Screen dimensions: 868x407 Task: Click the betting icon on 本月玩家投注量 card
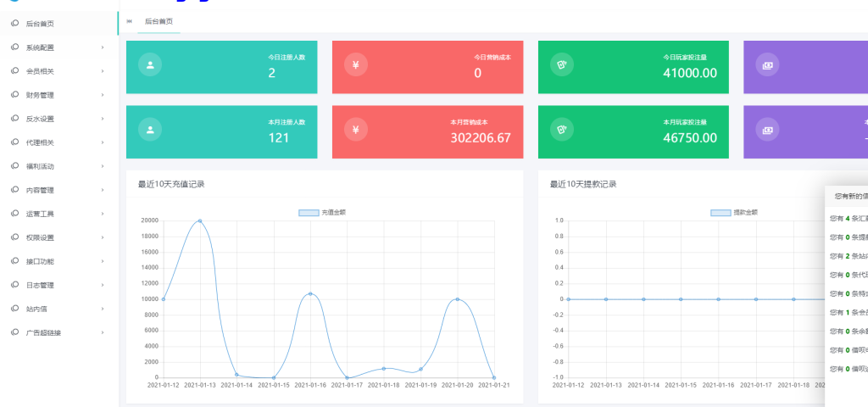[561, 130]
